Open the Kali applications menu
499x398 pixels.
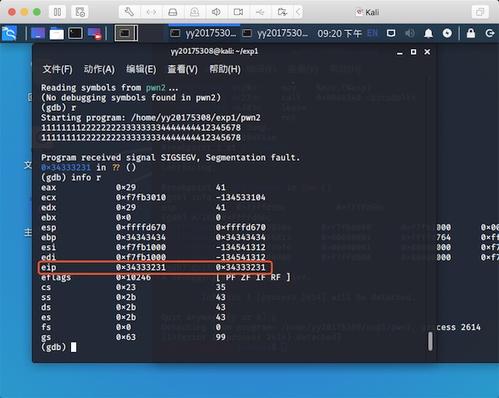[9, 33]
